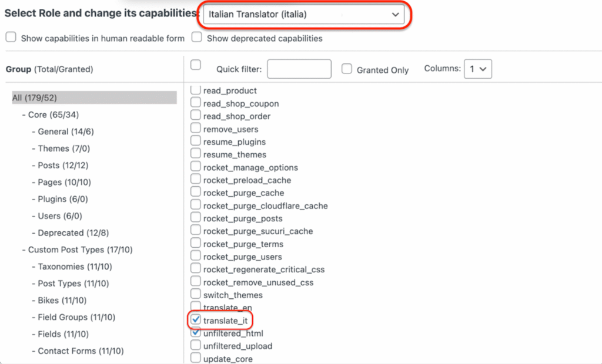This screenshot has height=364, width=602.
Task: Check the translate_en capability
Action: pyautogui.click(x=196, y=307)
